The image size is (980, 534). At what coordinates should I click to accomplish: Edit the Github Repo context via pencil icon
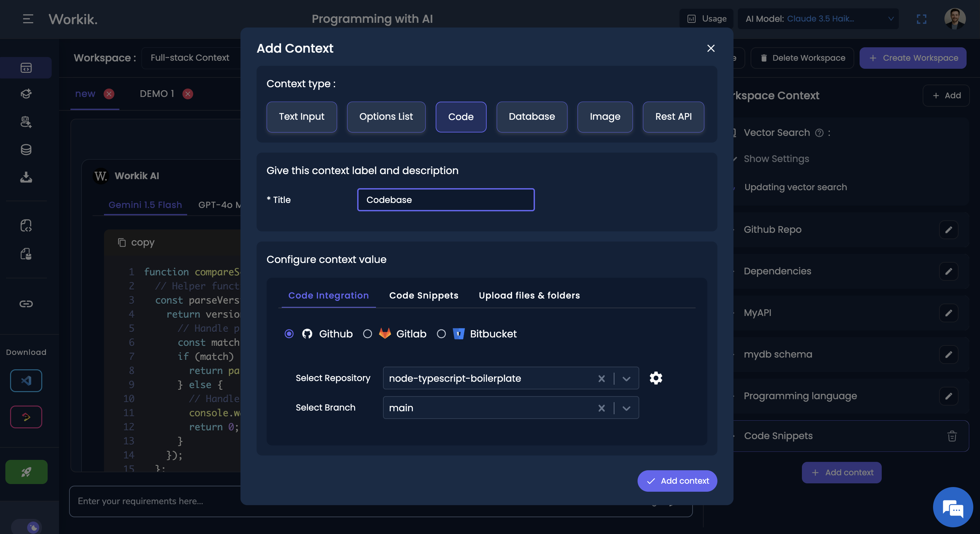tap(949, 230)
